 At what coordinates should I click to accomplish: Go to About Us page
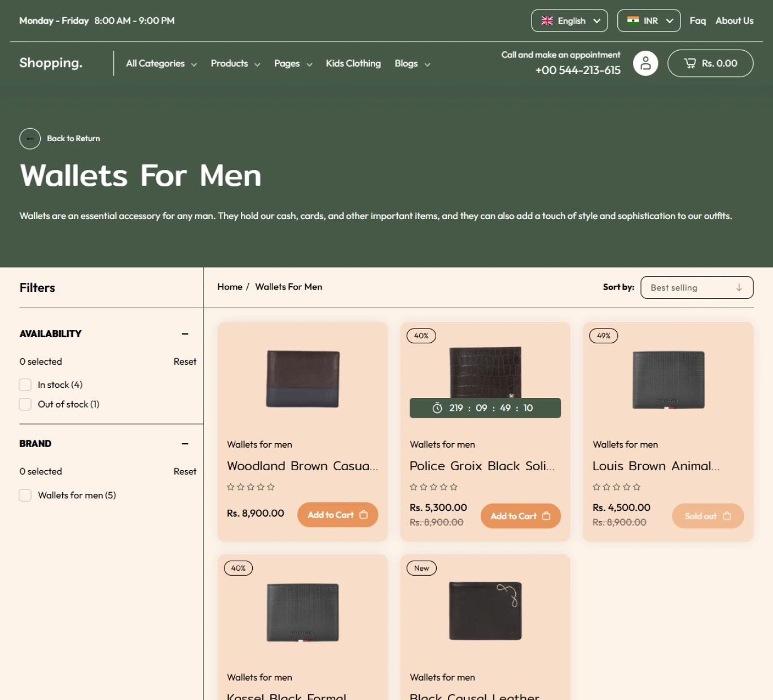click(x=734, y=21)
